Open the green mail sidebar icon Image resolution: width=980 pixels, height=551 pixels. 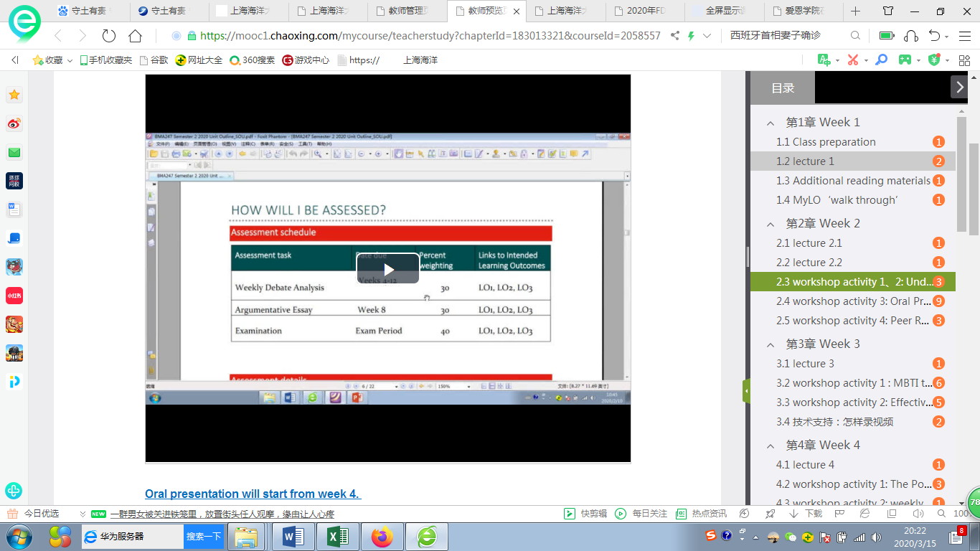click(x=14, y=153)
